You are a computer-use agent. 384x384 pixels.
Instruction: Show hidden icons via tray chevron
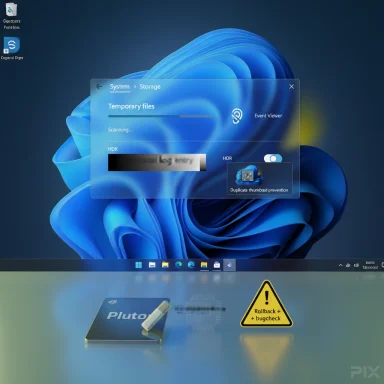click(340, 265)
